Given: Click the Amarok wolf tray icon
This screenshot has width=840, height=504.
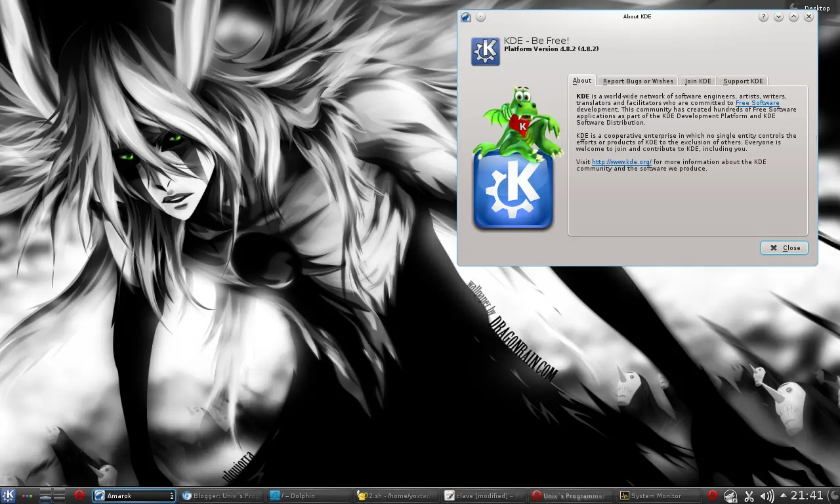Looking at the screenshot, I should [730, 495].
